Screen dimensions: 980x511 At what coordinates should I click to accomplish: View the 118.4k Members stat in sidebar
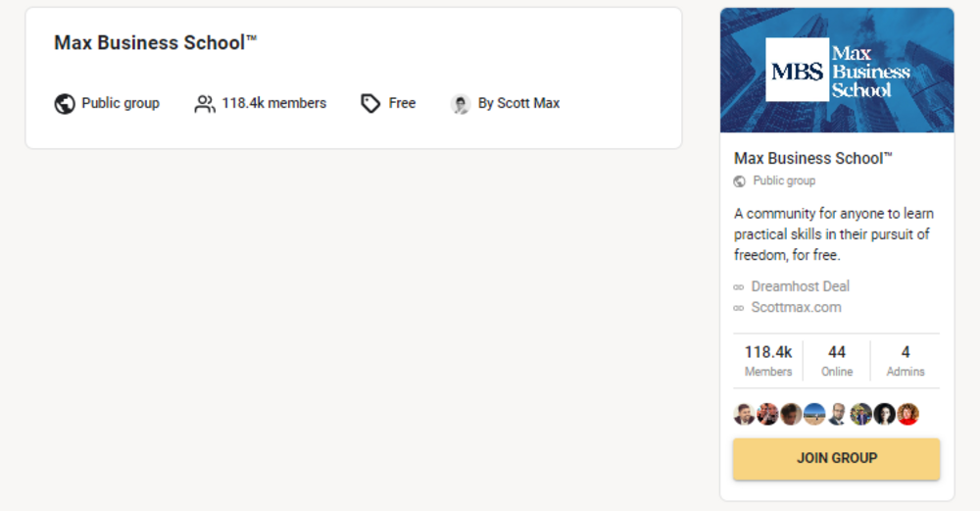coord(768,360)
